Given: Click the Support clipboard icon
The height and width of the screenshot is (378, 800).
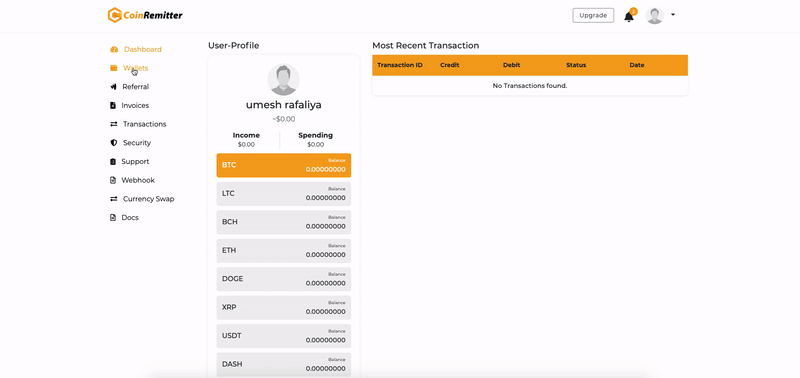Looking at the screenshot, I should (113, 162).
